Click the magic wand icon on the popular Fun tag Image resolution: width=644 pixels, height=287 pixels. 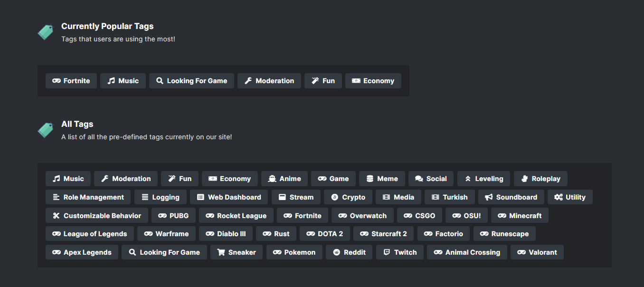click(x=315, y=81)
